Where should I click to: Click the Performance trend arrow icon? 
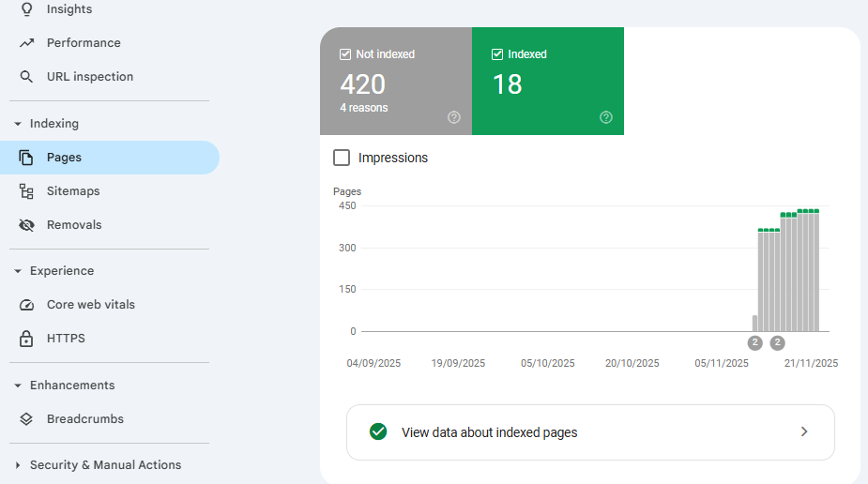click(26, 43)
